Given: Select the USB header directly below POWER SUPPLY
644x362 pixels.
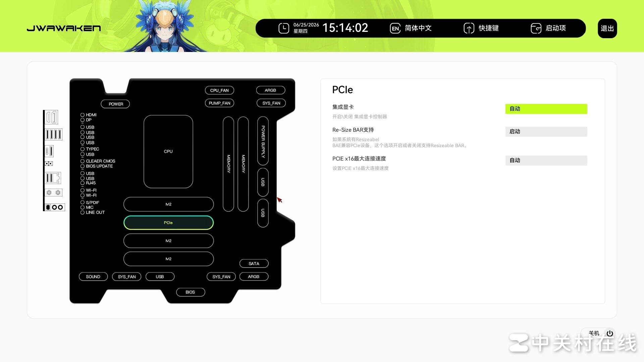Looking at the screenshot, I should pyautogui.click(x=263, y=182).
